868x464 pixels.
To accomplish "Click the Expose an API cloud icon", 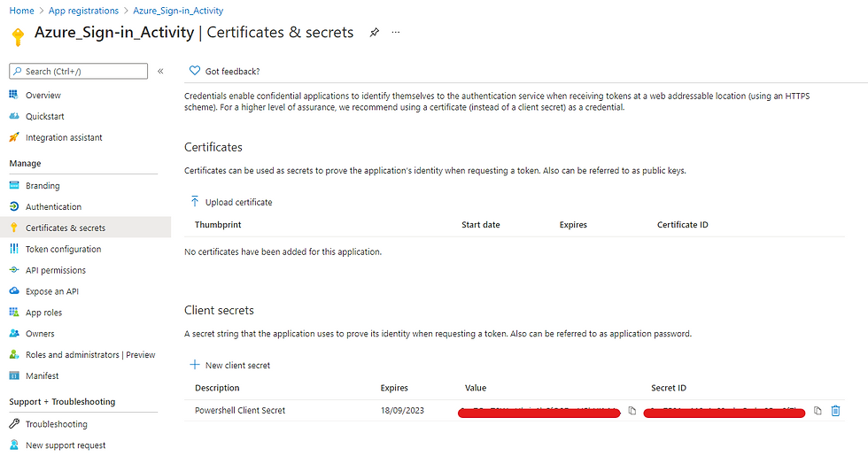I will tap(14, 290).
